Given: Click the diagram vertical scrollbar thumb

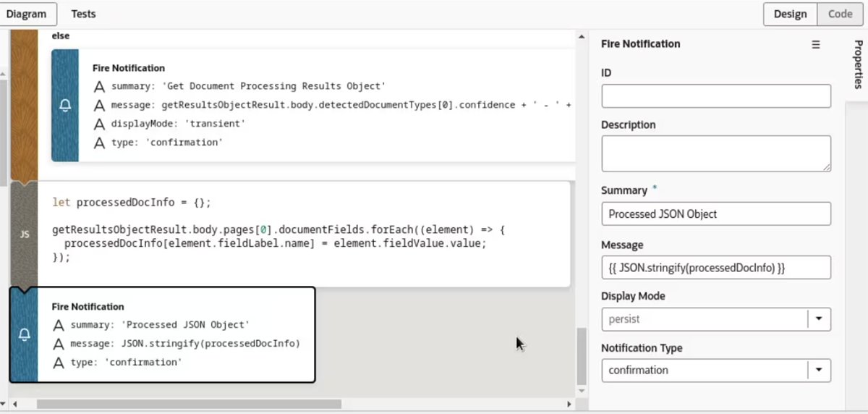Looking at the screenshot, I should pyautogui.click(x=582, y=356).
